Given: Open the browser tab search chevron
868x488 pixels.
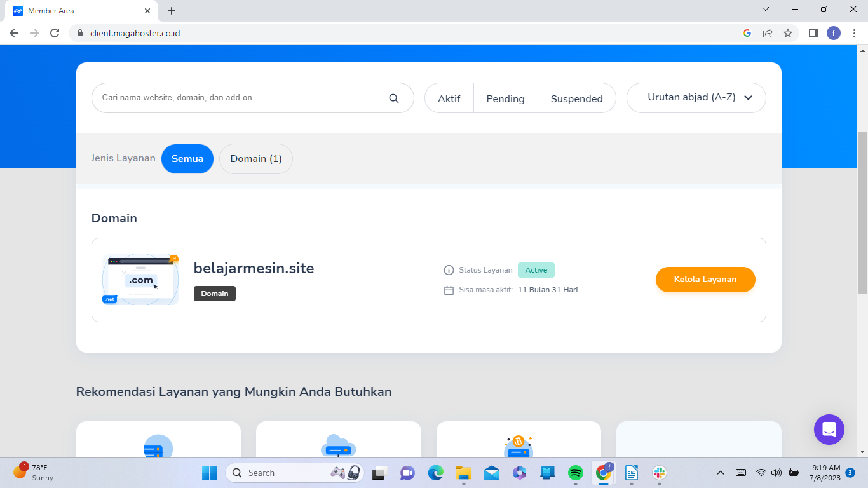Looking at the screenshot, I should click(x=766, y=9).
